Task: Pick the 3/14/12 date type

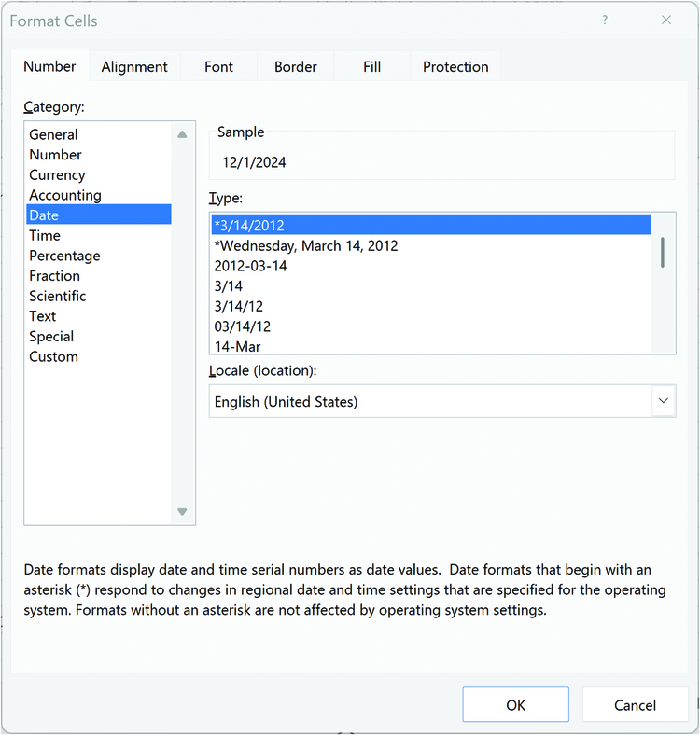Action: tap(430, 306)
